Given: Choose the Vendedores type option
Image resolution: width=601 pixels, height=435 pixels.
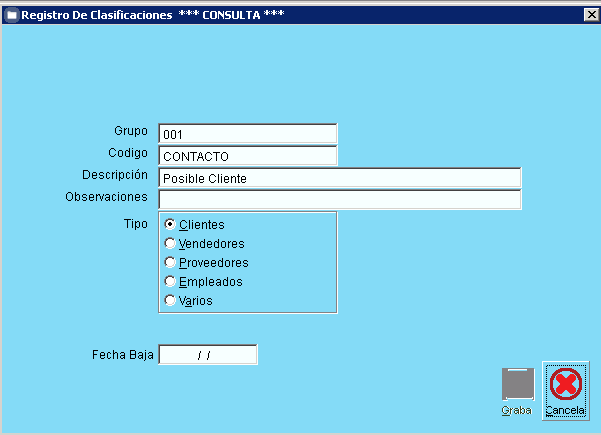Looking at the screenshot, I should (171, 244).
